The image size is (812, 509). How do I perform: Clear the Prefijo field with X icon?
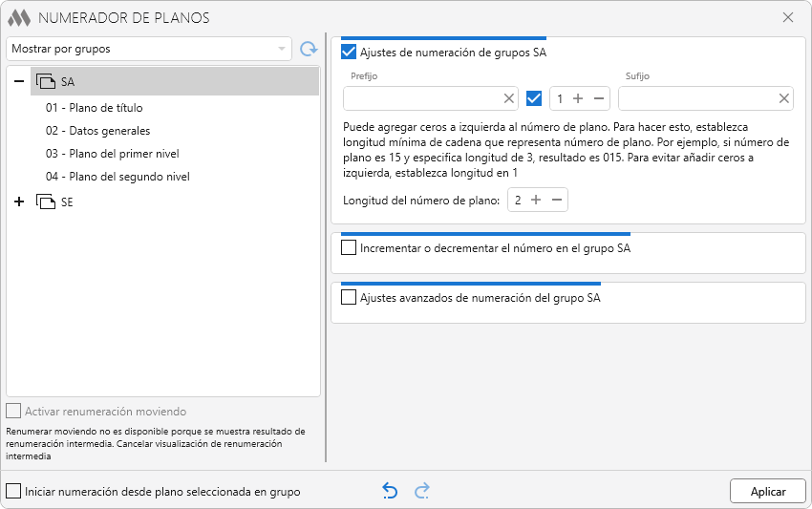click(509, 98)
